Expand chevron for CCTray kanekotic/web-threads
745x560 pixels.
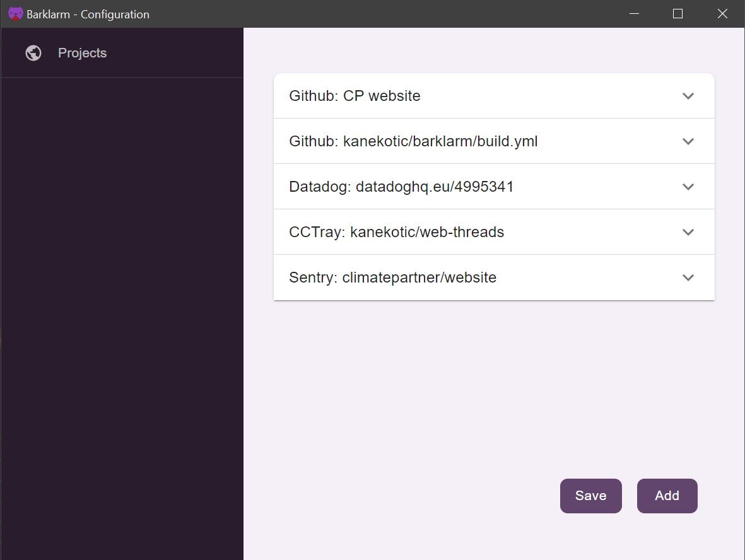pos(688,232)
